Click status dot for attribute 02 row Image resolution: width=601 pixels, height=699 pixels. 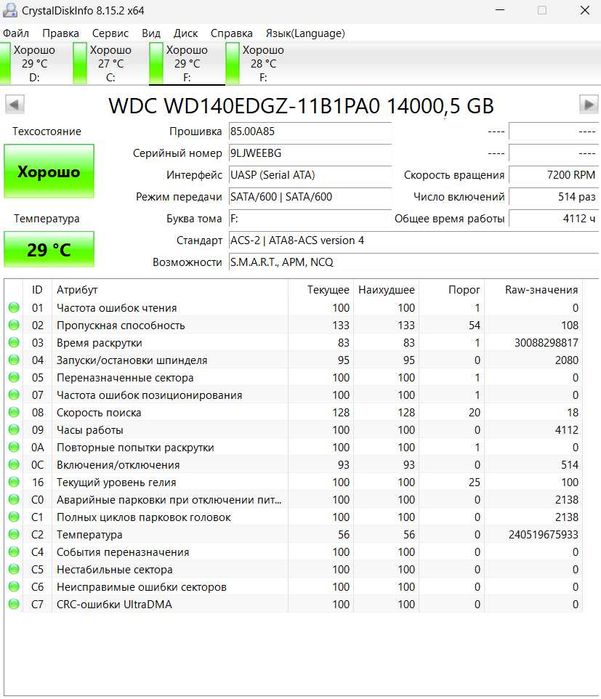click(14, 325)
